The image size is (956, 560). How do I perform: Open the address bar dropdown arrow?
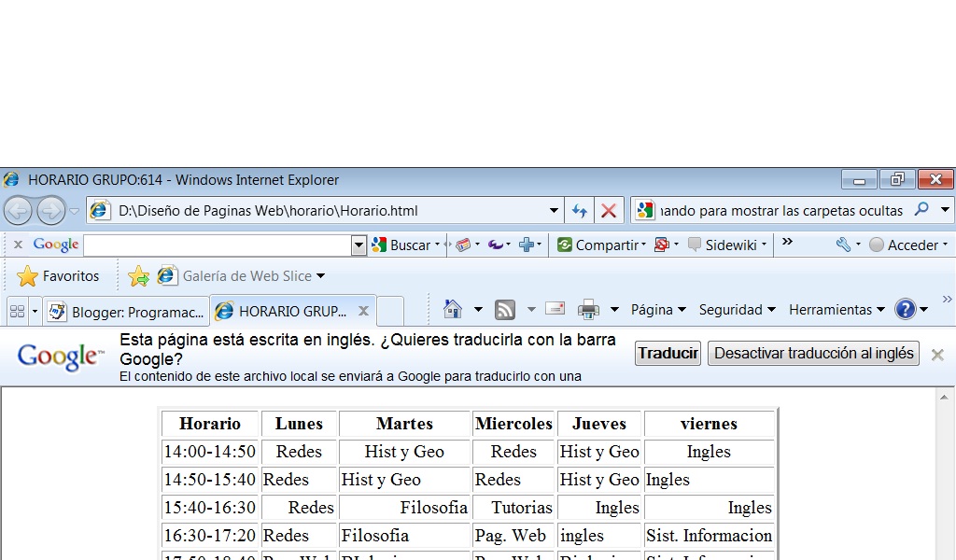[554, 210]
